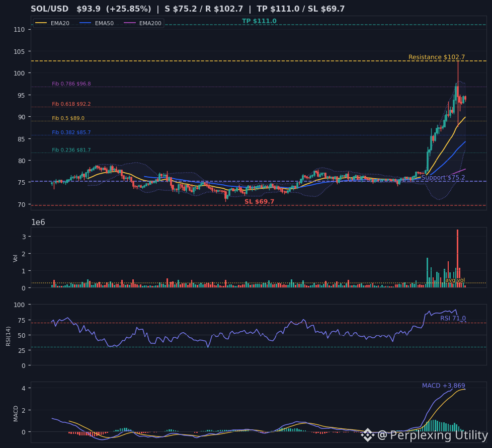This screenshot has height=448, width=492.
Task: Click the TP $111.0 / SL $69.7 header text
Action: coord(301,9)
